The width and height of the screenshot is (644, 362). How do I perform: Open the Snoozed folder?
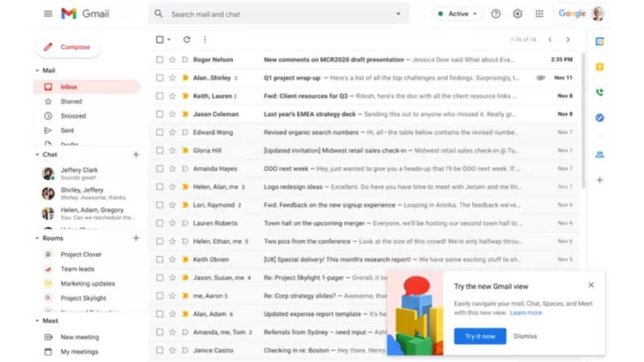tap(73, 116)
